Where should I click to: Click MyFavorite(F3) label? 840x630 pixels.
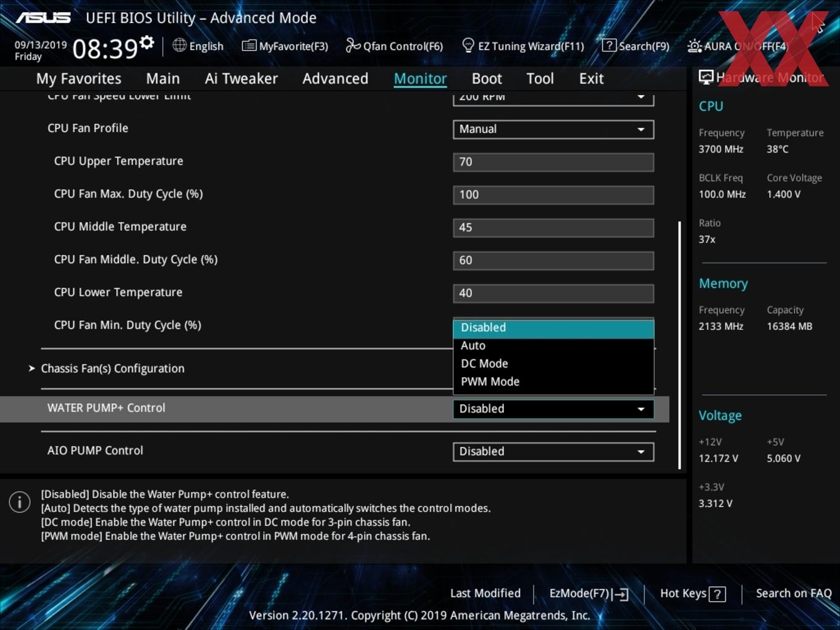293,46
